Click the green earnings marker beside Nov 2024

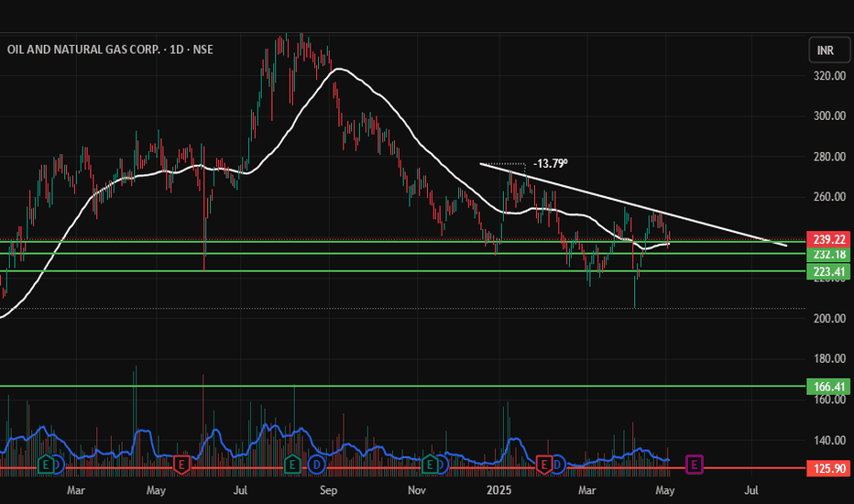(430, 465)
